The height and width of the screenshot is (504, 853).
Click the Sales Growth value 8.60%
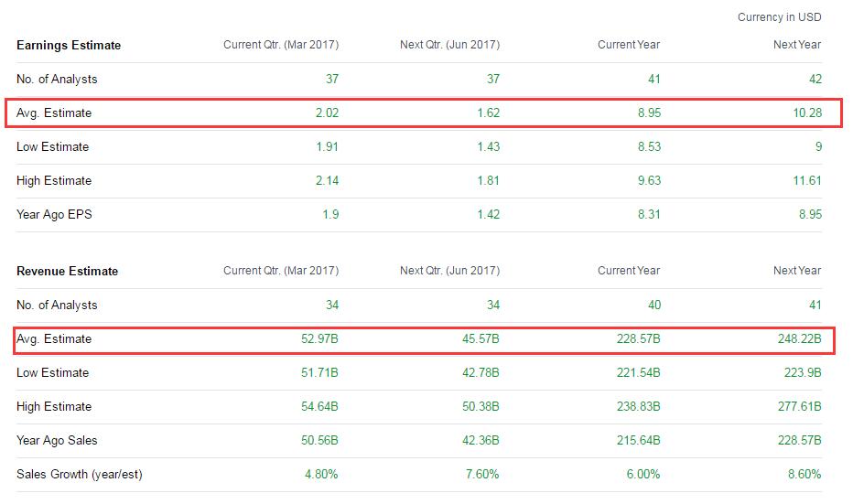802,474
